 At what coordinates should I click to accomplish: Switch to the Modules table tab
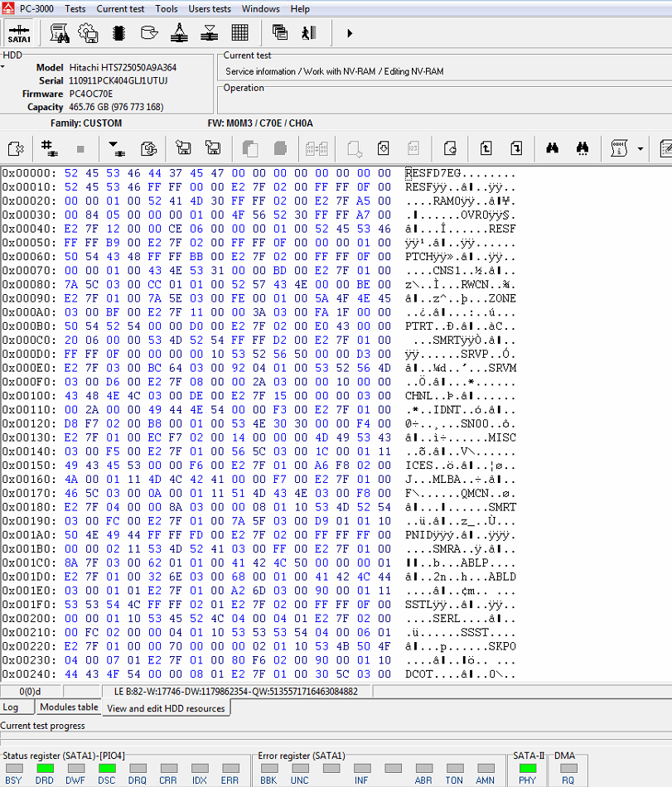point(69,707)
